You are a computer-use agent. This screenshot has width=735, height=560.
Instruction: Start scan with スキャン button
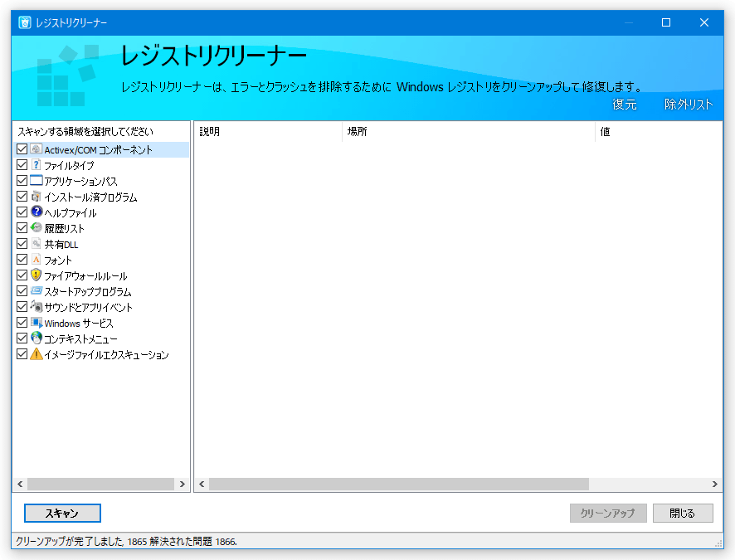pos(62,514)
